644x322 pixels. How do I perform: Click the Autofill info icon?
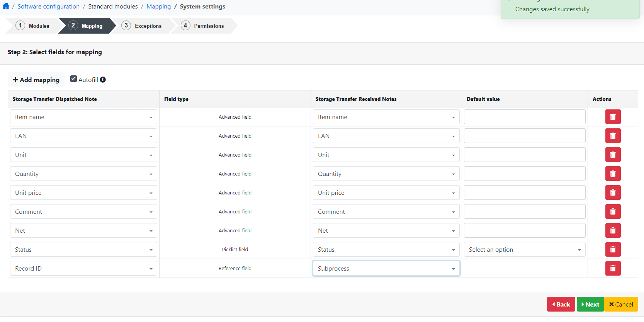pyautogui.click(x=103, y=80)
